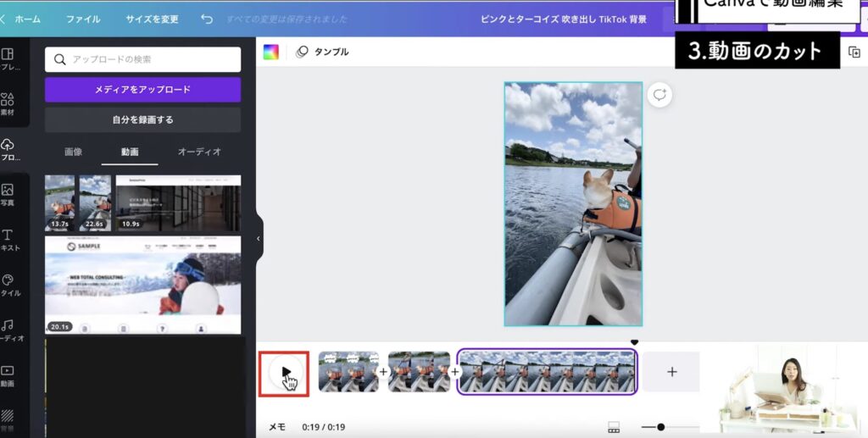
Task: Click the undo arrow icon
Action: [x=207, y=19]
